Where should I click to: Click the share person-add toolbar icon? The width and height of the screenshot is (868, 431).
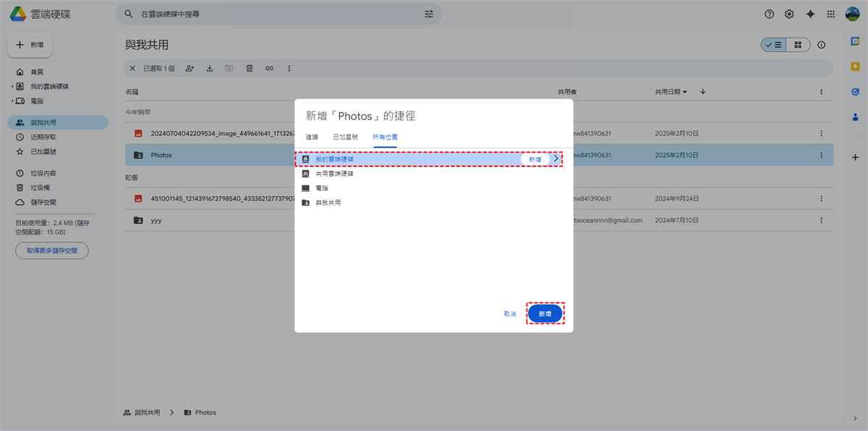click(x=190, y=68)
